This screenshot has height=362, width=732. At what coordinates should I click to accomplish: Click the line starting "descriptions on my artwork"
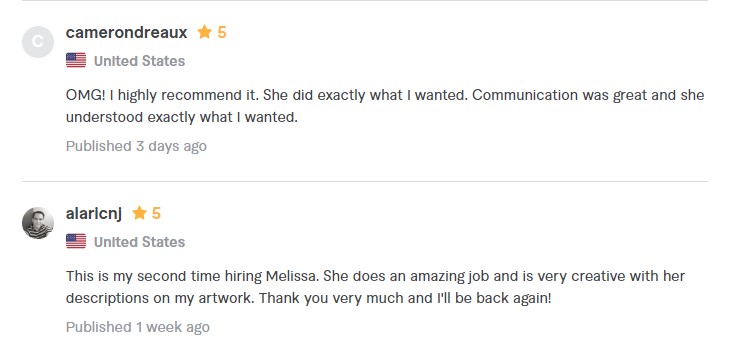click(309, 298)
